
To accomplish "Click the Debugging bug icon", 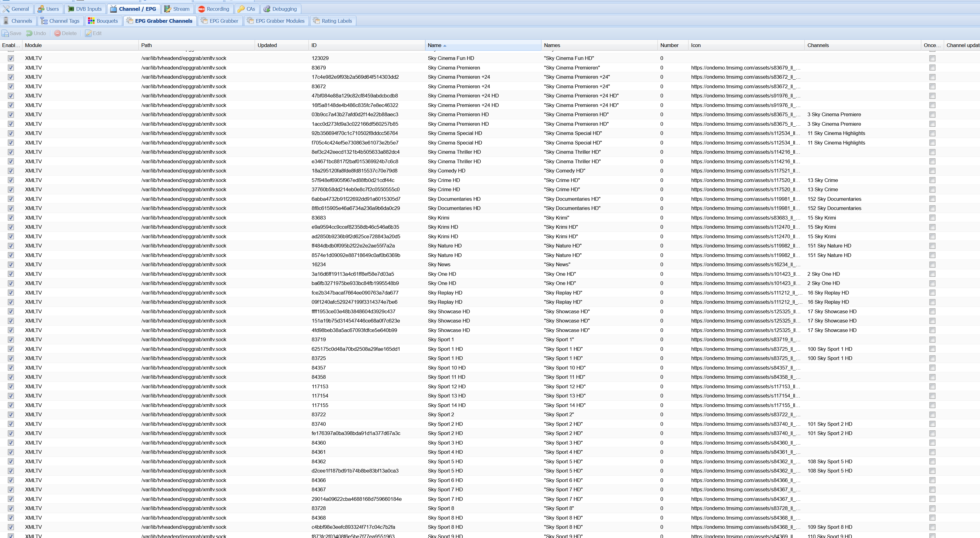I will tap(267, 9).
